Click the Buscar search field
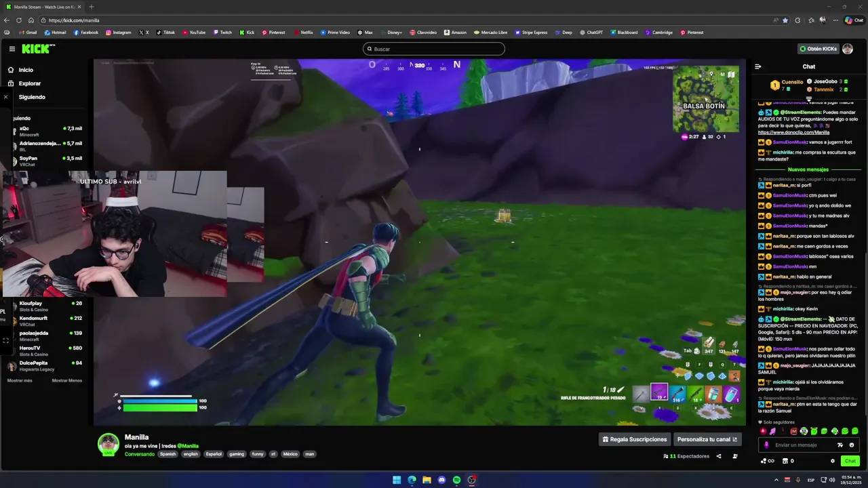 [x=434, y=49]
